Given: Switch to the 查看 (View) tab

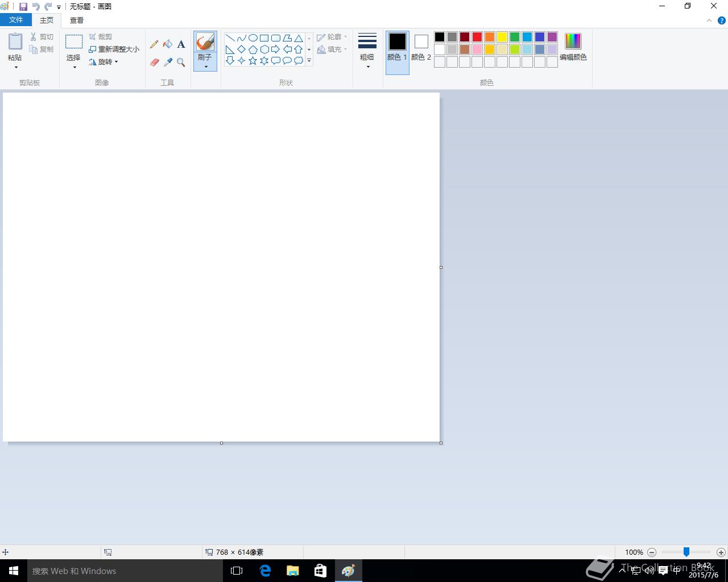Looking at the screenshot, I should (77, 20).
